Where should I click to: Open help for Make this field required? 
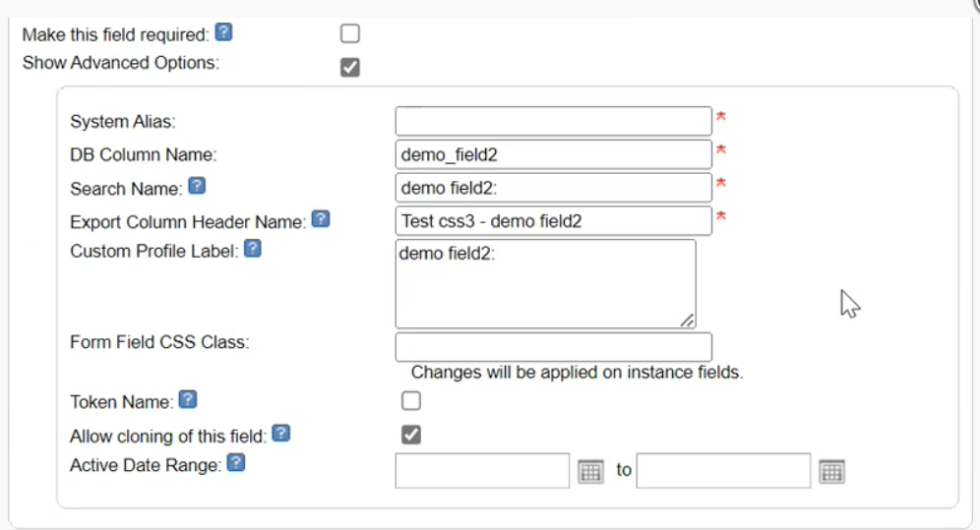pos(224,33)
